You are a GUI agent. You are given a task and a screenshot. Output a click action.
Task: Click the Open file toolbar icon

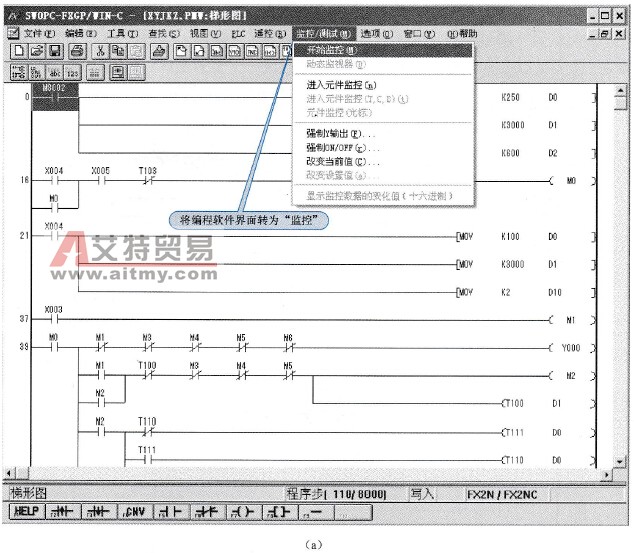37,51
